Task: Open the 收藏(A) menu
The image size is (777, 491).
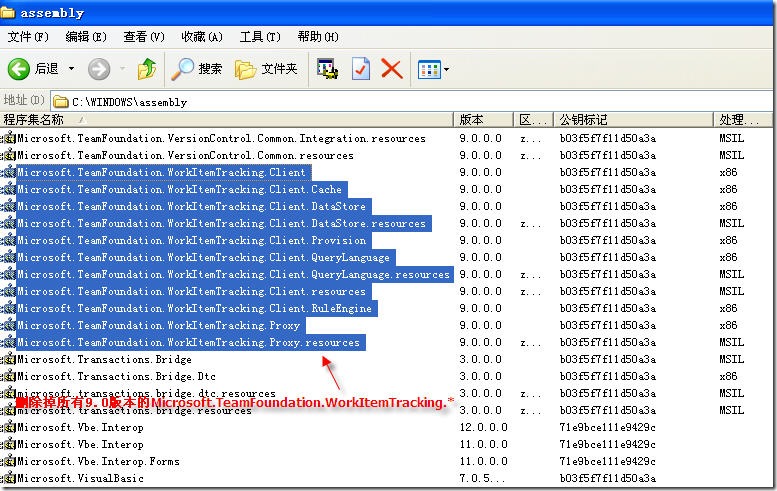Action: pyautogui.click(x=202, y=37)
